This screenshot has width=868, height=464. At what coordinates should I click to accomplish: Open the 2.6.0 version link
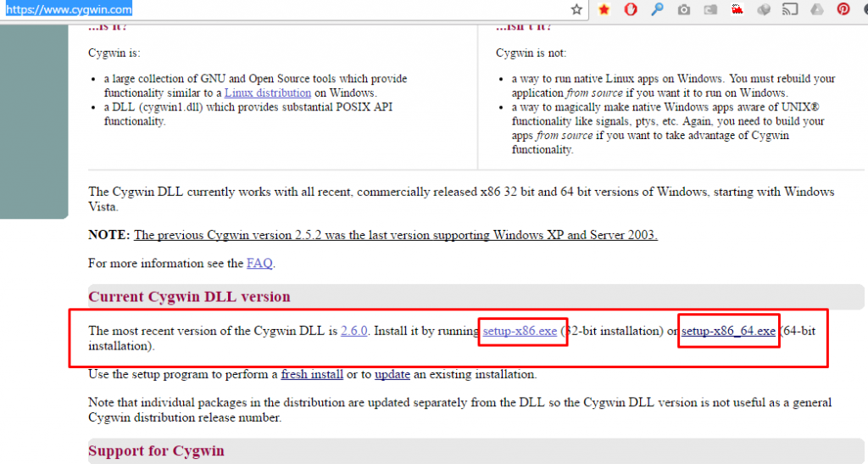point(353,331)
